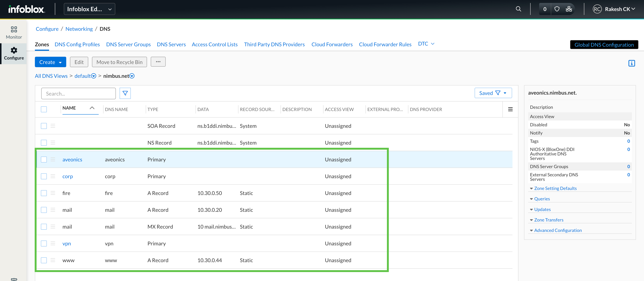Open the corp zone link

(x=68, y=176)
